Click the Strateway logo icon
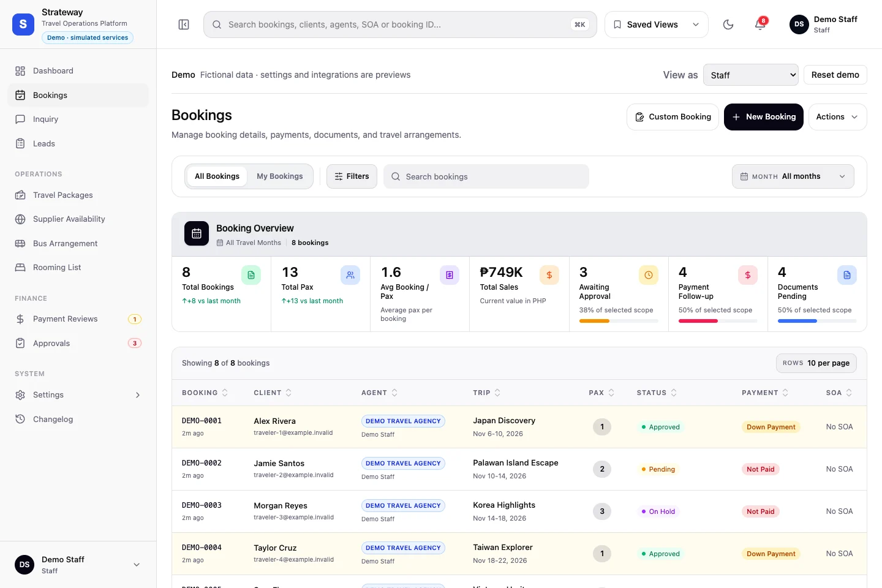Image resolution: width=882 pixels, height=588 pixels. click(23, 24)
